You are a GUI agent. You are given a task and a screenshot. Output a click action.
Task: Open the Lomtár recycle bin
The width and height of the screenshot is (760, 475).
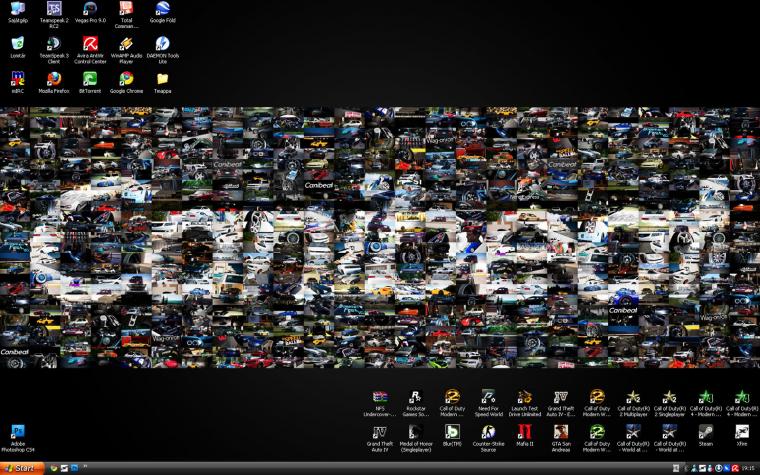(18, 48)
